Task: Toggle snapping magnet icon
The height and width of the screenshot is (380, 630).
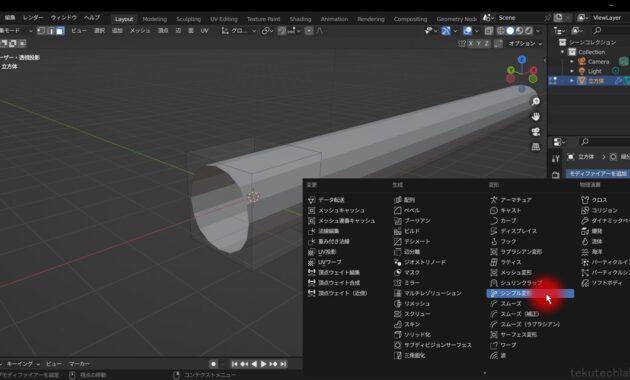Action: click(x=282, y=31)
